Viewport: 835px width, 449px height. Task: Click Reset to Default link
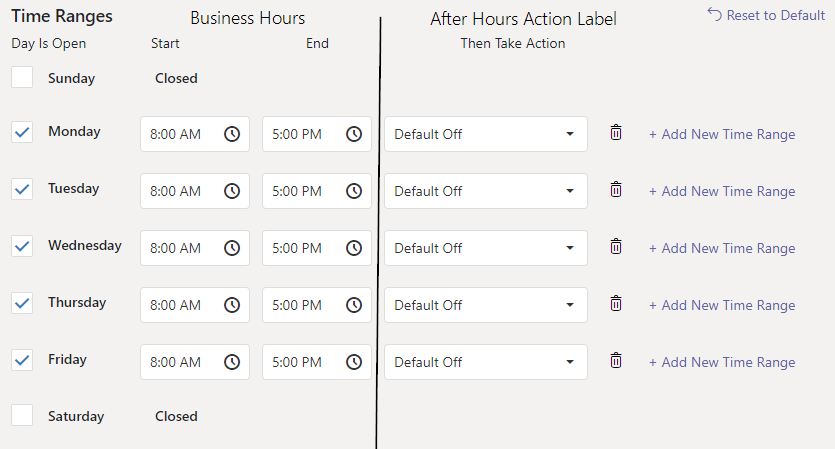pyautogui.click(x=766, y=15)
